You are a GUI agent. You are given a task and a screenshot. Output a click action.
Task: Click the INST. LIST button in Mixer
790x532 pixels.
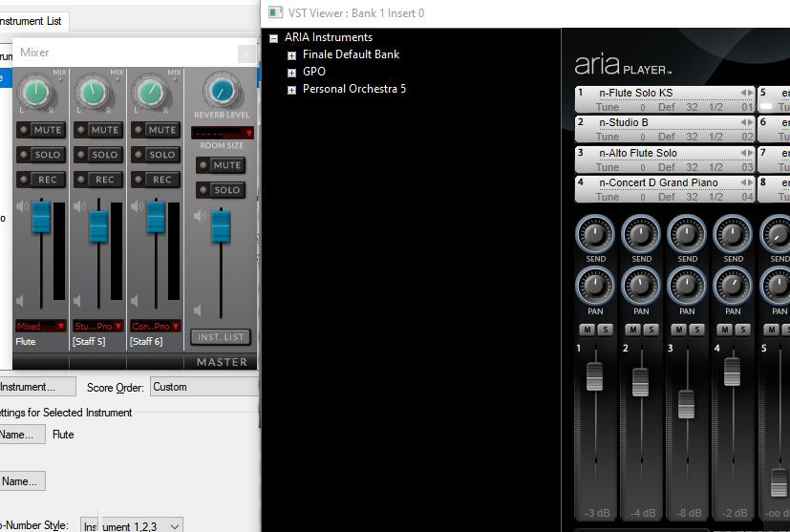point(221,337)
